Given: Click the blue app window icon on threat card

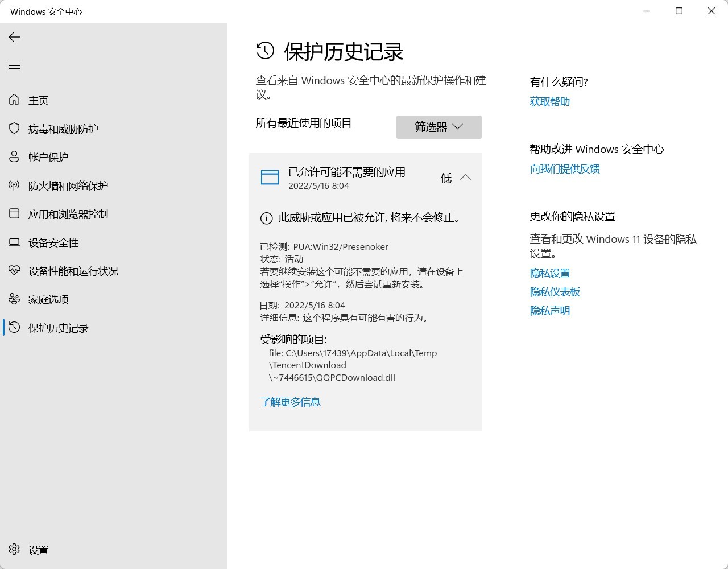Looking at the screenshot, I should [270, 177].
